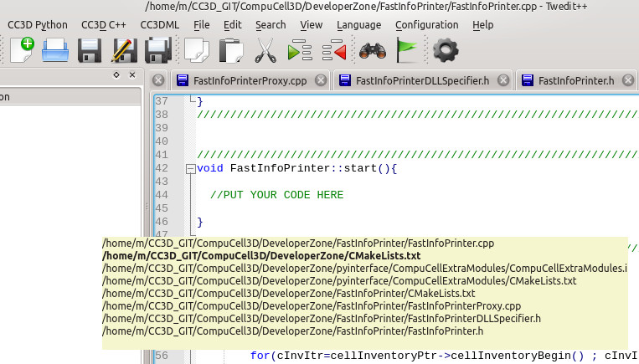Open settings with the gear icon

(445, 51)
